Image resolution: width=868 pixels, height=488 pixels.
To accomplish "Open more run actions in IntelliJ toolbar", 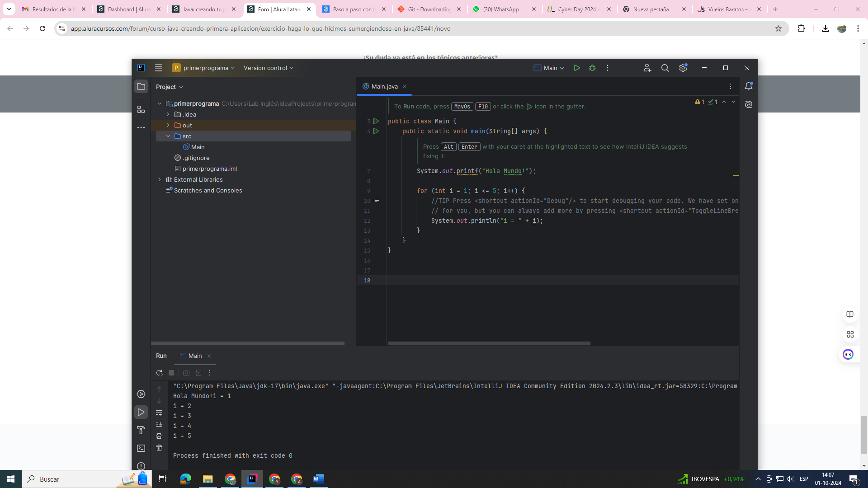I will (x=608, y=68).
